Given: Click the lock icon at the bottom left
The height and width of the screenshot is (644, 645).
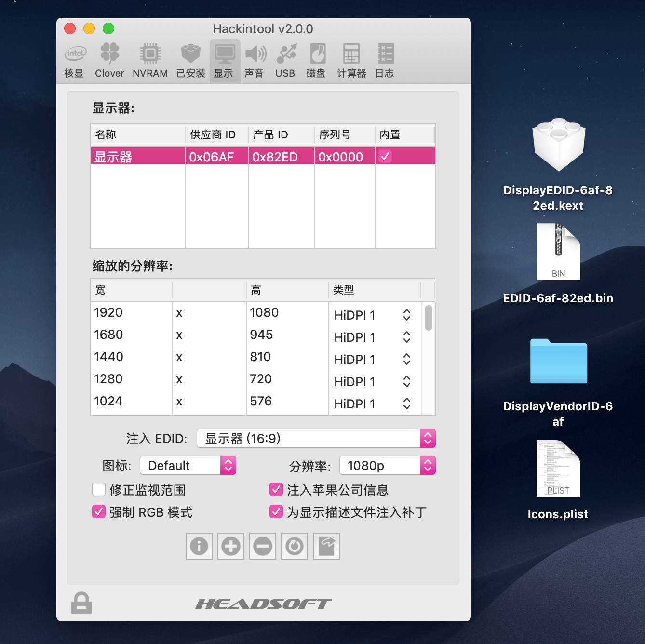Looking at the screenshot, I should coord(81,603).
